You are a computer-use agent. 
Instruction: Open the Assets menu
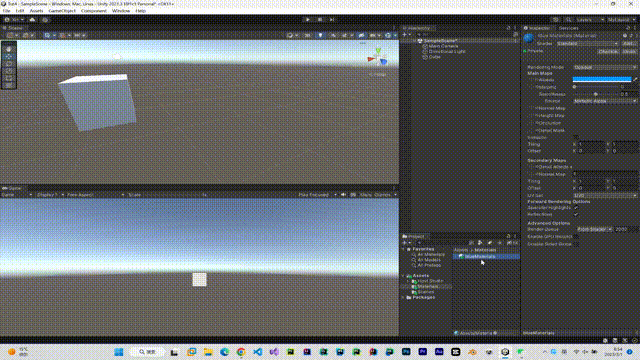[36, 11]
